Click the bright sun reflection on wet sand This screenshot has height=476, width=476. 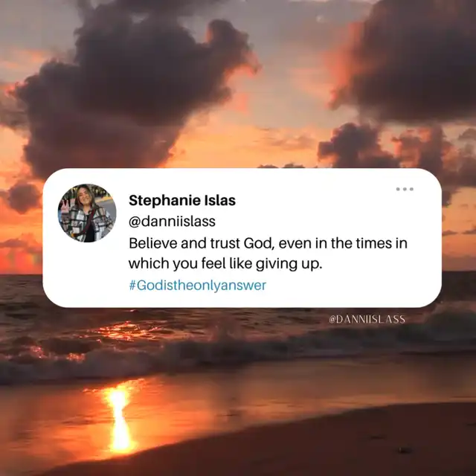(x=120, y=418)
